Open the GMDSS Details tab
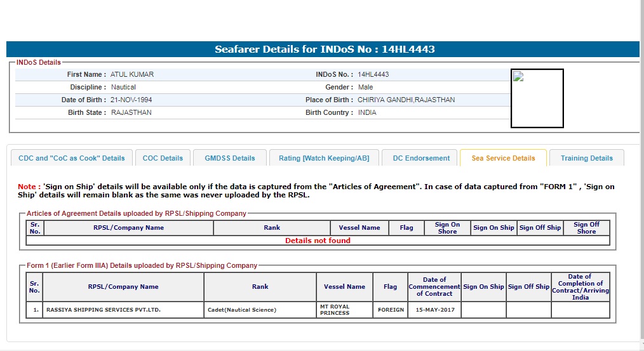Viewport: 644px width, 351px height. point(230,158)
